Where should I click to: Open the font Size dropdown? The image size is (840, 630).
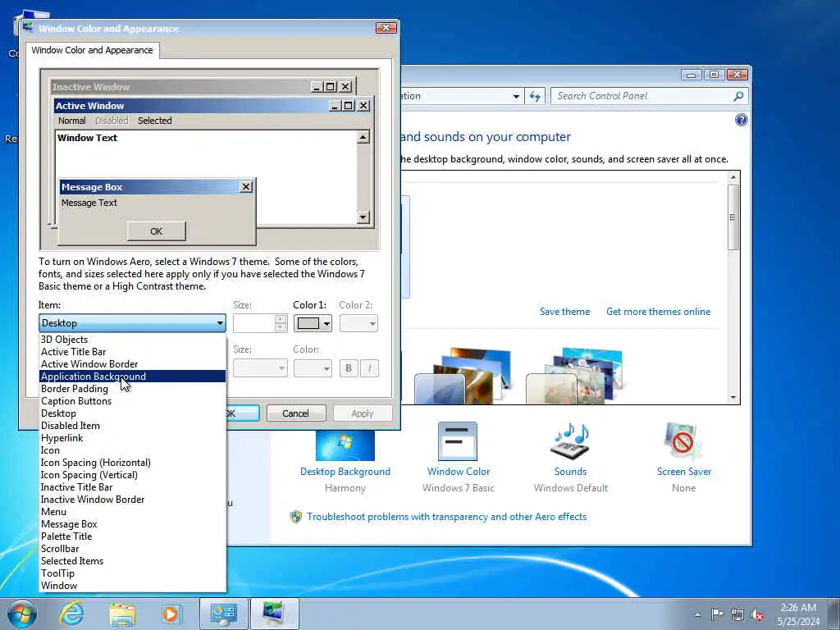tap(260, 368)
